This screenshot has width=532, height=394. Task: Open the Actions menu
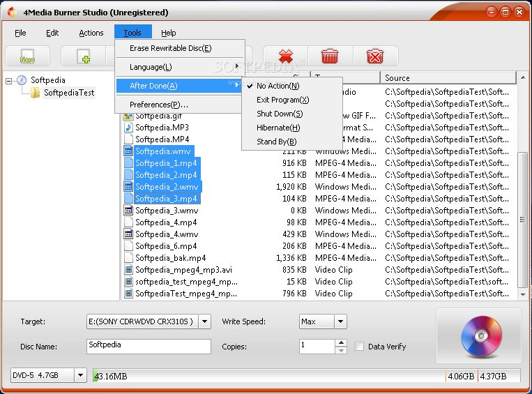pos(91,33)
